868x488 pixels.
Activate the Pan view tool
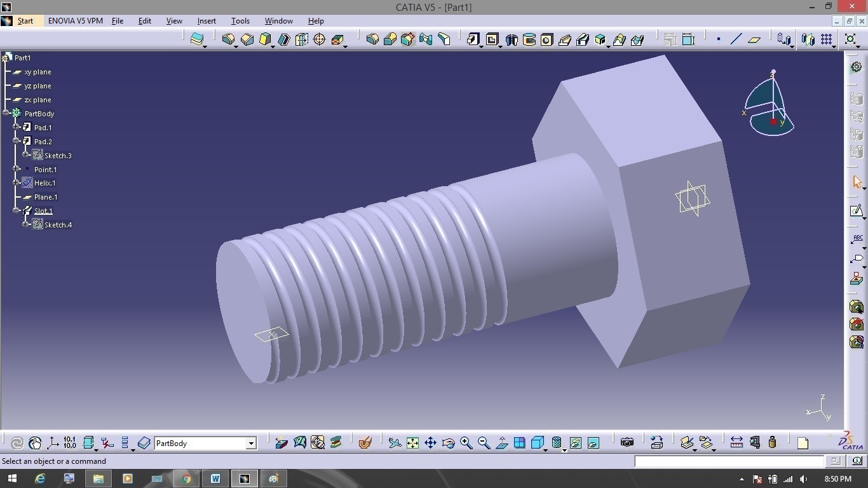(x=430, y=443)
